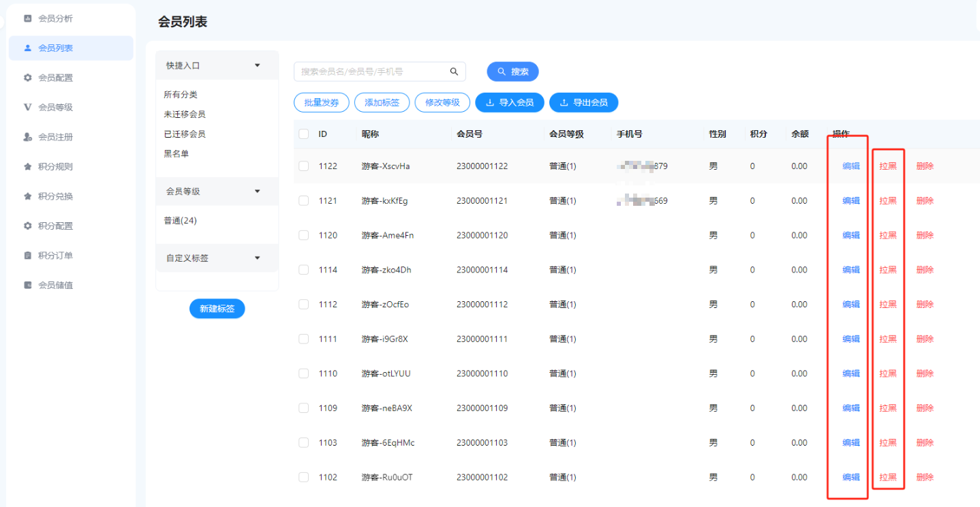Screen dimensions: 980x507
Task: Click the 会员等级 V icon in sidebar
Action: pos(28,107)
